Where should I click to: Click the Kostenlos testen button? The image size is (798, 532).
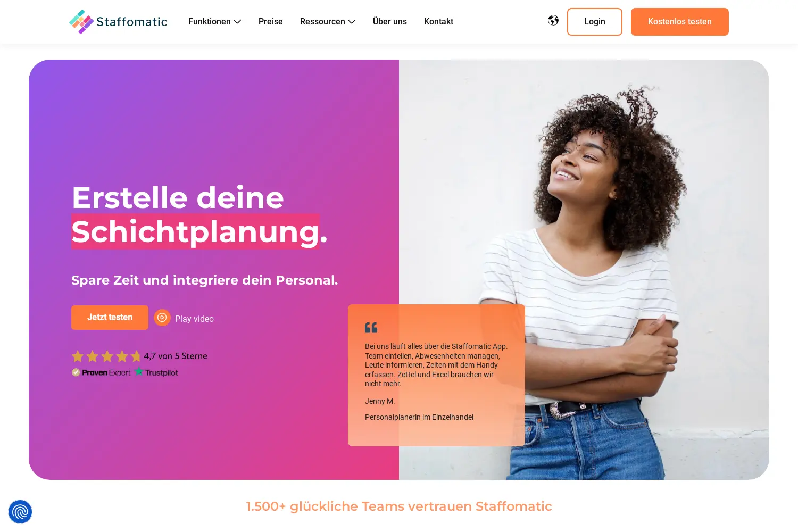[x=680, y=22]
